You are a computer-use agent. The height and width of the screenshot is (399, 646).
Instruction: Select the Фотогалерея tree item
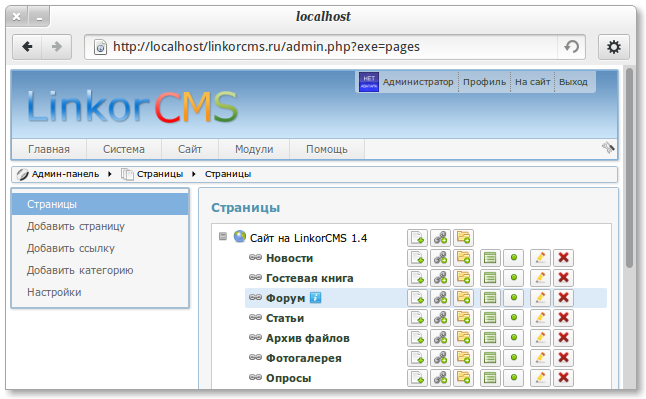point(304,358)
